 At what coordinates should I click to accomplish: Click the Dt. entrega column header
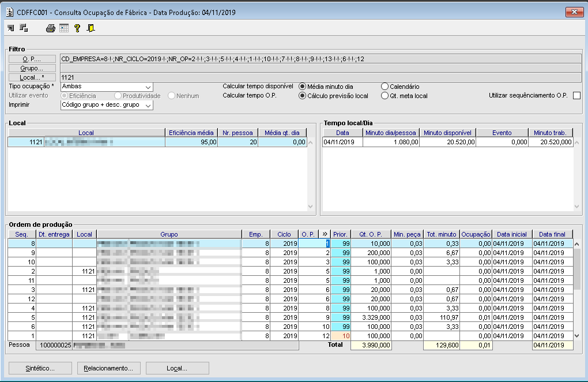point(54,234)
